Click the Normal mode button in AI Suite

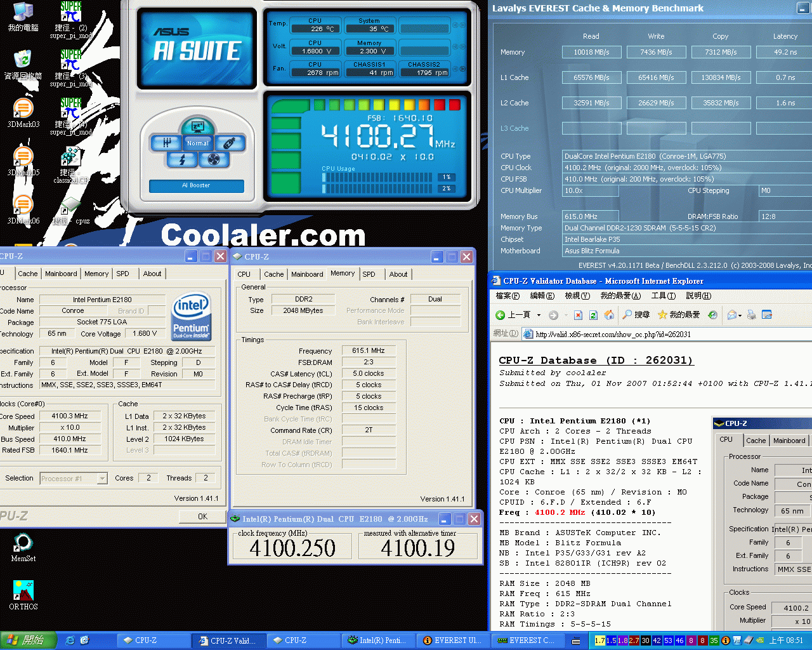coord(197,143)
